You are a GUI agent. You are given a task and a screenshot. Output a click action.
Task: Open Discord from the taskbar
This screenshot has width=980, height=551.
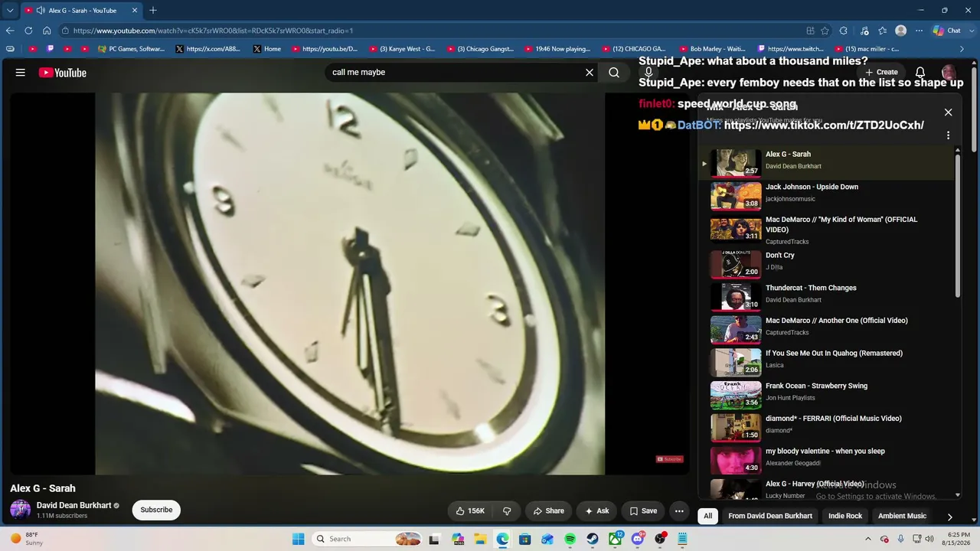[638, 539]
